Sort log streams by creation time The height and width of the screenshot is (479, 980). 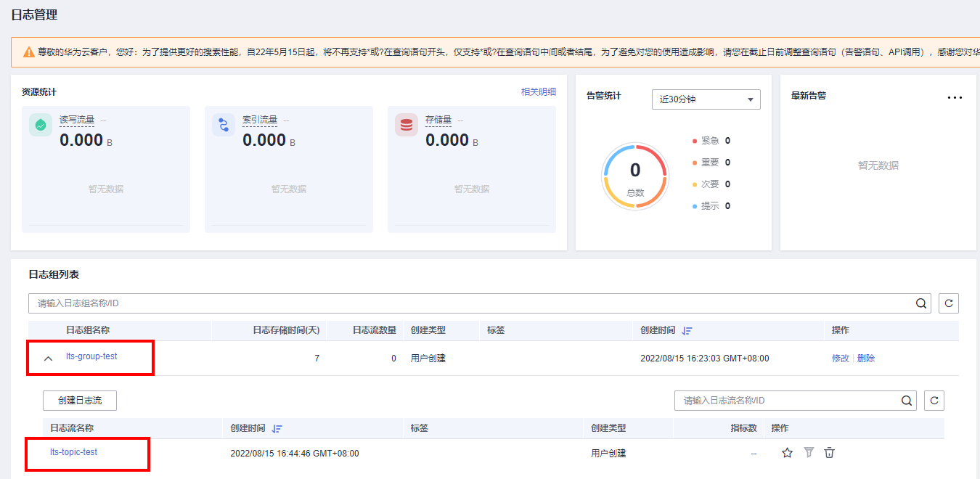(x=277, y=428)
